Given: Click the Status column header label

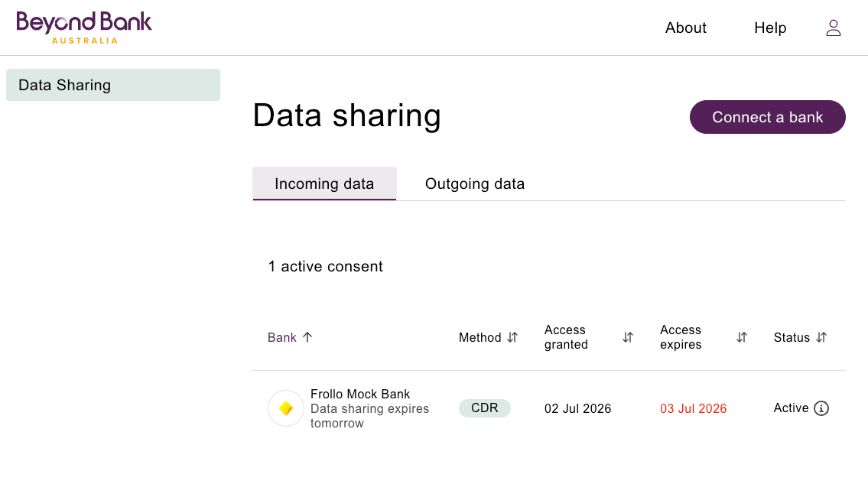Looking at the screenshot, I should click(x=792, y=337).
